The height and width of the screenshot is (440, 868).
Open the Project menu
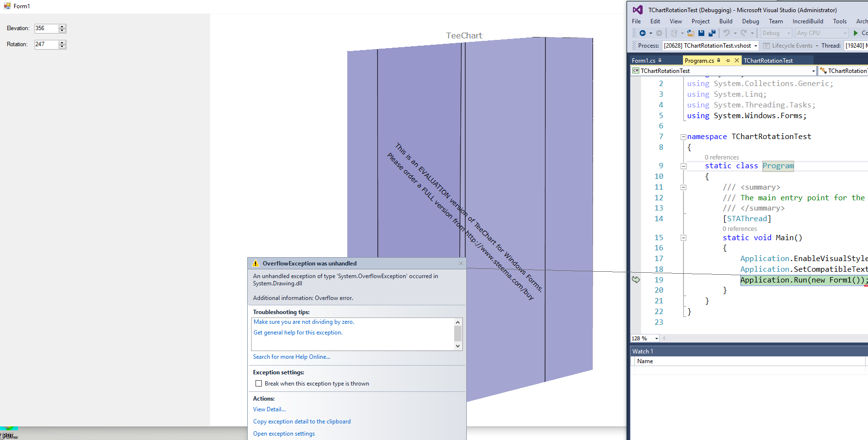click(x=700, y=21)
